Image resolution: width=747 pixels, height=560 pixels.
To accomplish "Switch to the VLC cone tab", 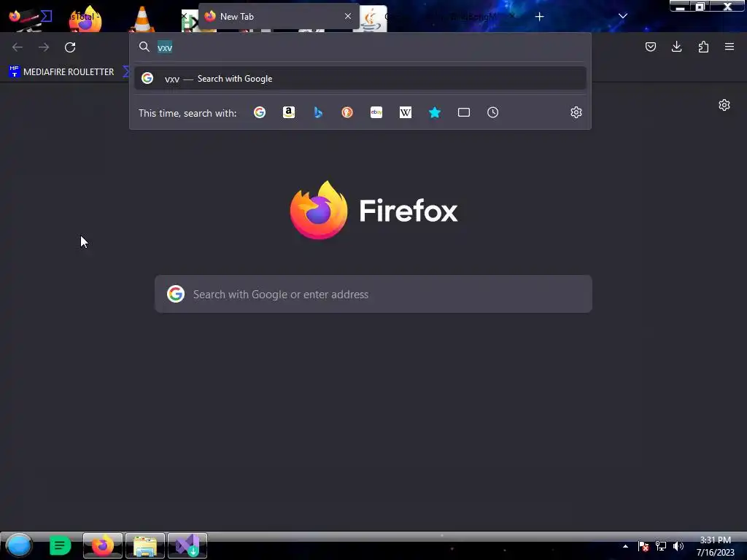I will pos(142,19).
